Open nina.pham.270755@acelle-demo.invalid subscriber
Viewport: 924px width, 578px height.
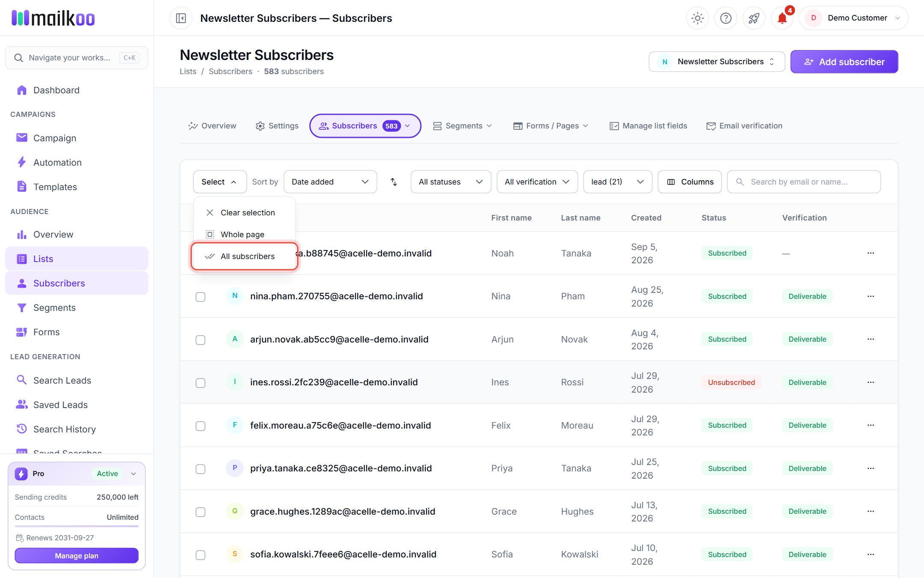pos(336,296)
